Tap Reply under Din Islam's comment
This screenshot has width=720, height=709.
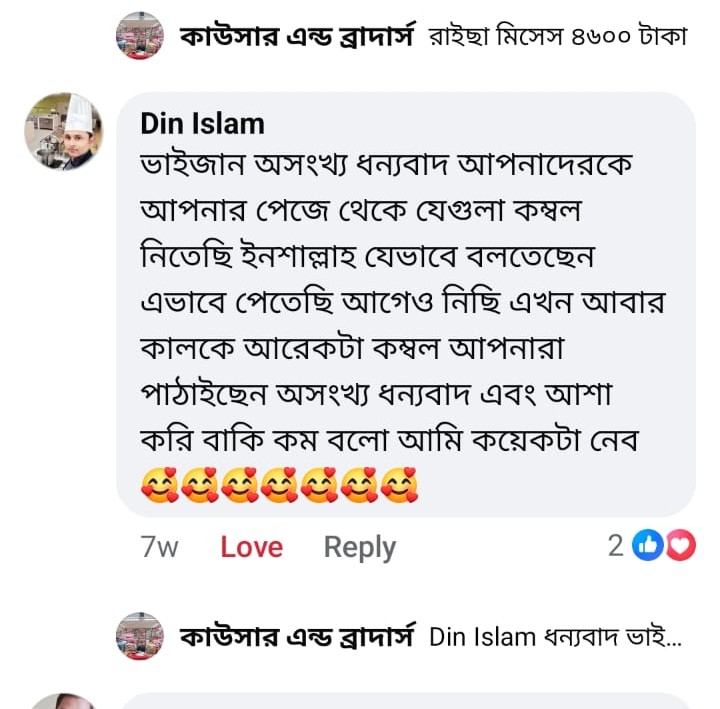359,547
